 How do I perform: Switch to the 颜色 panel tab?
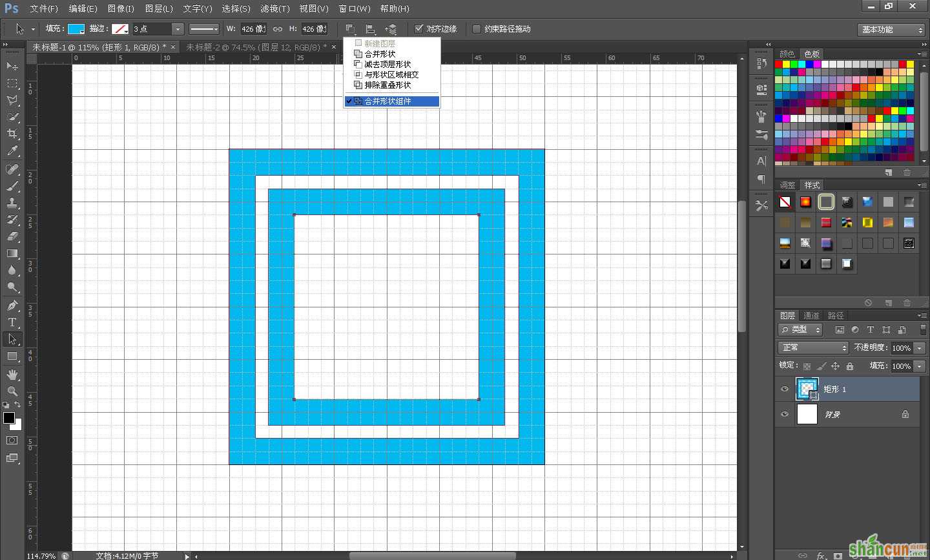pos(787,54)
